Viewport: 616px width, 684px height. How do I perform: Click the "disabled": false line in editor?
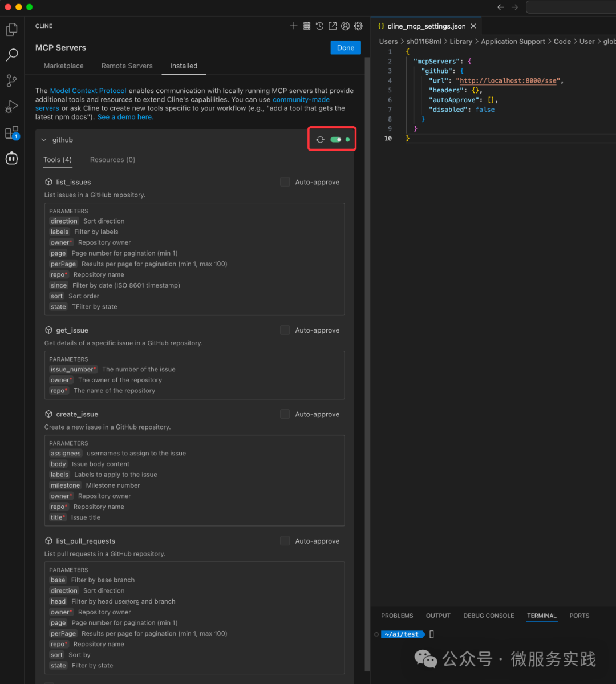[461, 110]
